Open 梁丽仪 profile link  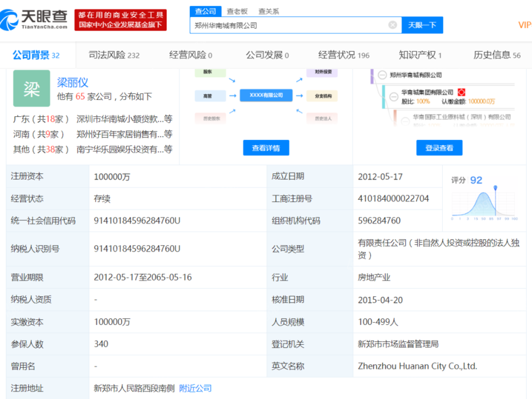tap(73, 82)
